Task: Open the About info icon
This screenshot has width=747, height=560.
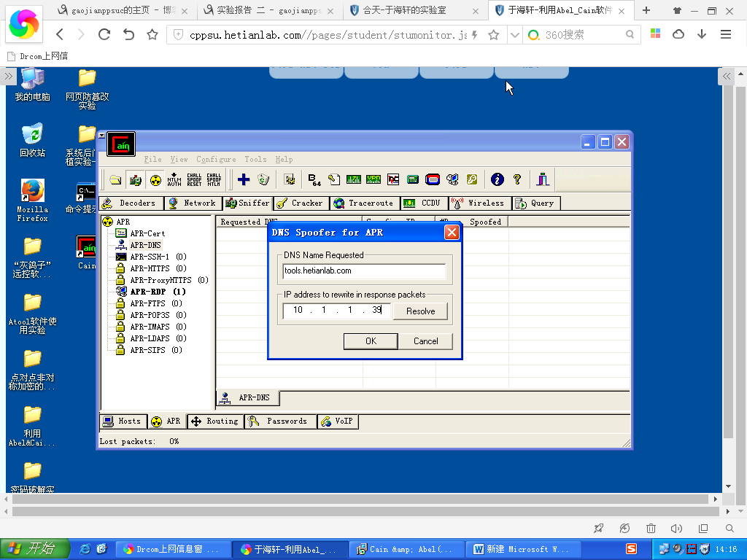Action: point(497,179)
